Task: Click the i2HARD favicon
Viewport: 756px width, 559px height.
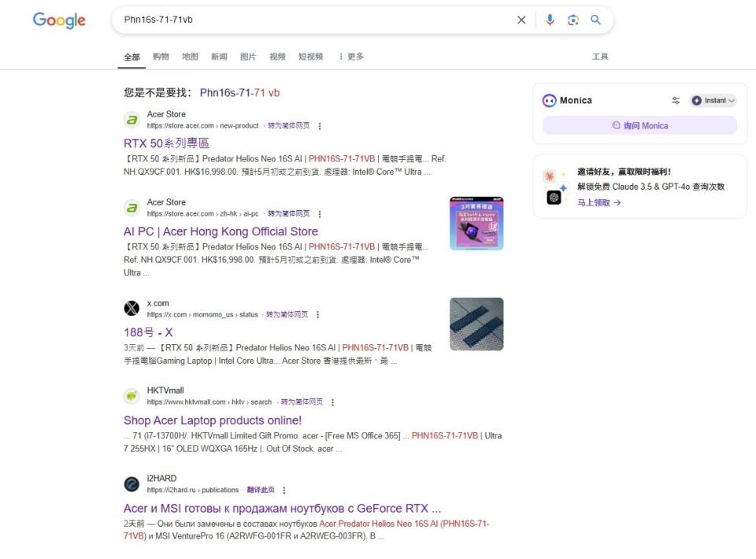Action: click(132, 484)
